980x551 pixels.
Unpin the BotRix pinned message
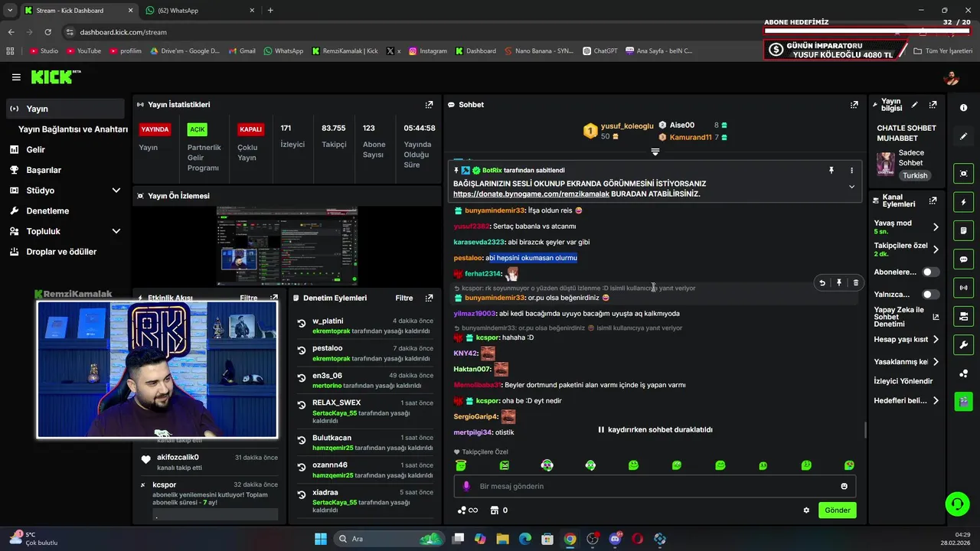[831, 171]
